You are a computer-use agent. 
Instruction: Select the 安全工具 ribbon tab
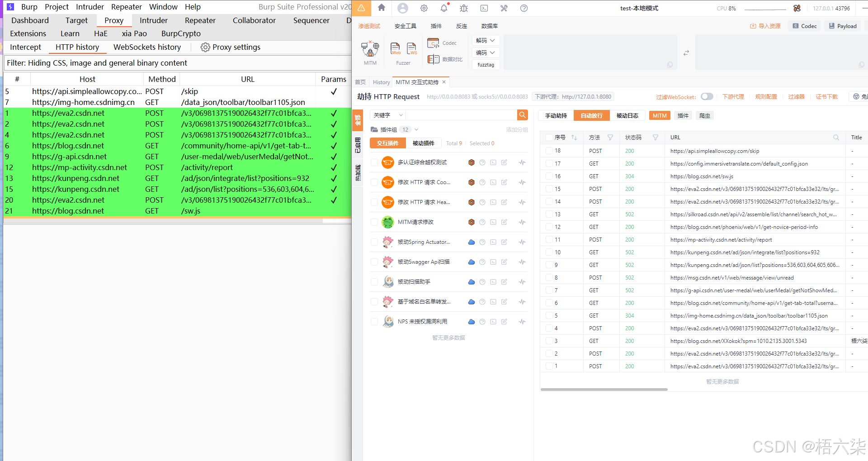(x=405, y=26)
